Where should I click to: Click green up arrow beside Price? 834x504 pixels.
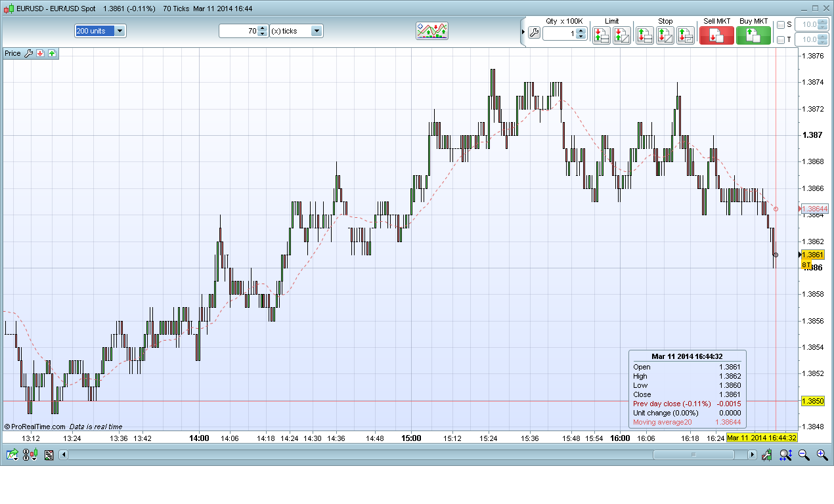coord(51,53)
